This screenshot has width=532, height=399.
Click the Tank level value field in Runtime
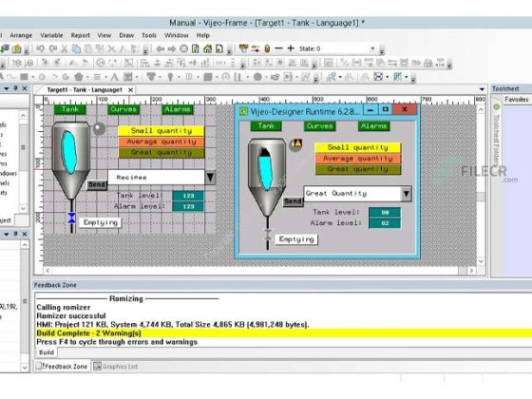(385, 213)
